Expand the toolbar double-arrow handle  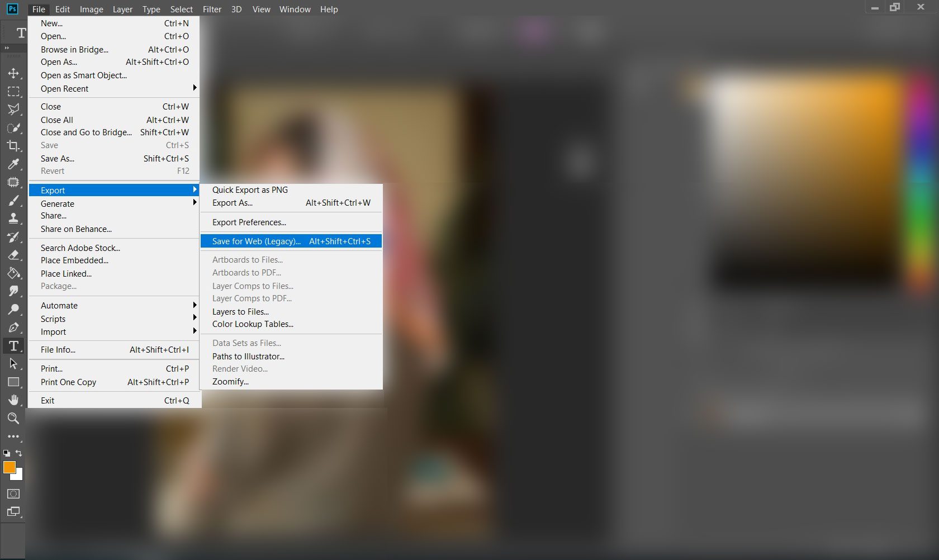coord(7,48)
